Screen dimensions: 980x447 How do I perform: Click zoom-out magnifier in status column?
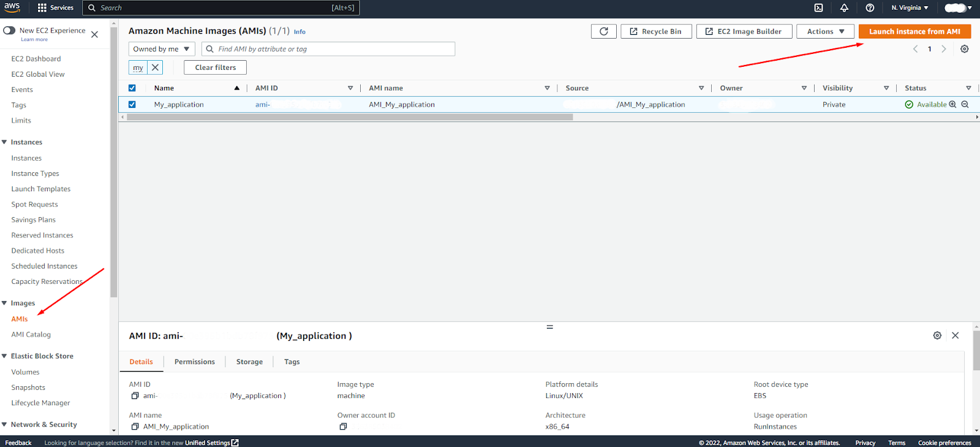pyautogui.click(x=965, y=104)
